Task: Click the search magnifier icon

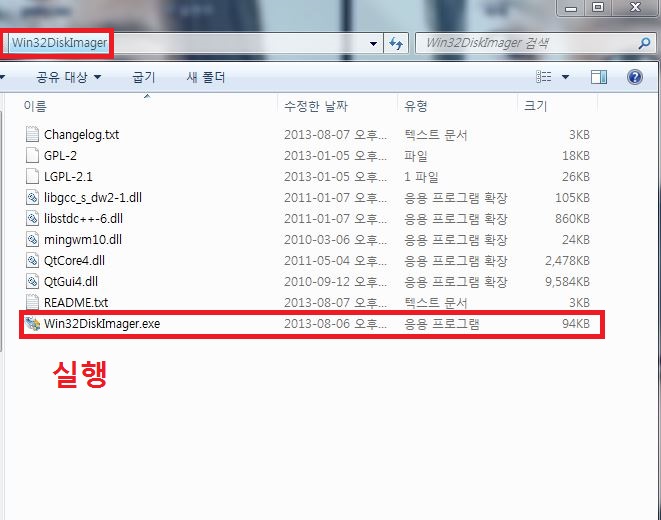Action: point(644,43)
